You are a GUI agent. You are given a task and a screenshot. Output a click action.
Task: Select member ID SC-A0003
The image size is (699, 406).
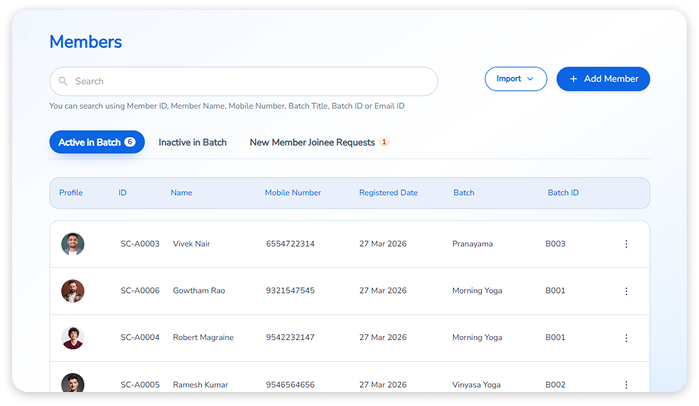(140, 244)
